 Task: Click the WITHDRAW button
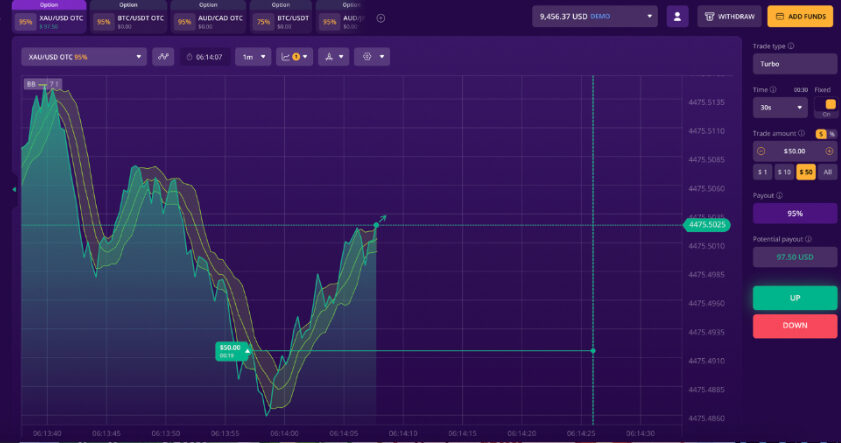(729, 17)
